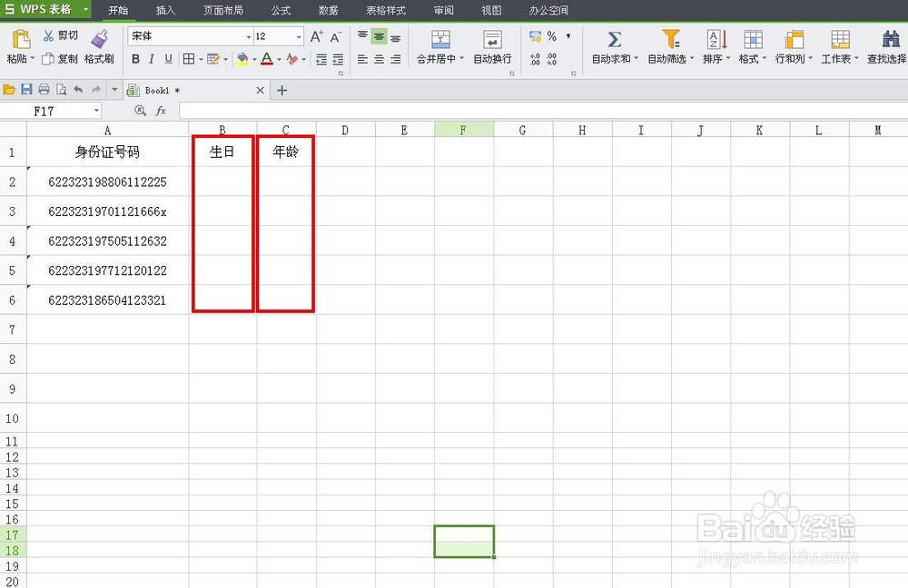Toggle Italic formatting
Viewport: 908px width, 588px height.
(152, 59)
